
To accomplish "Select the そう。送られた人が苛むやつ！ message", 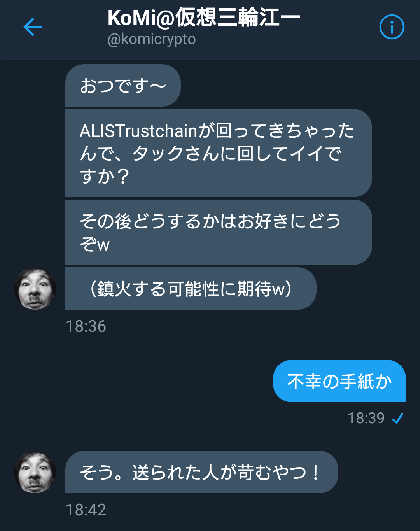I will (x=201, y=472).
